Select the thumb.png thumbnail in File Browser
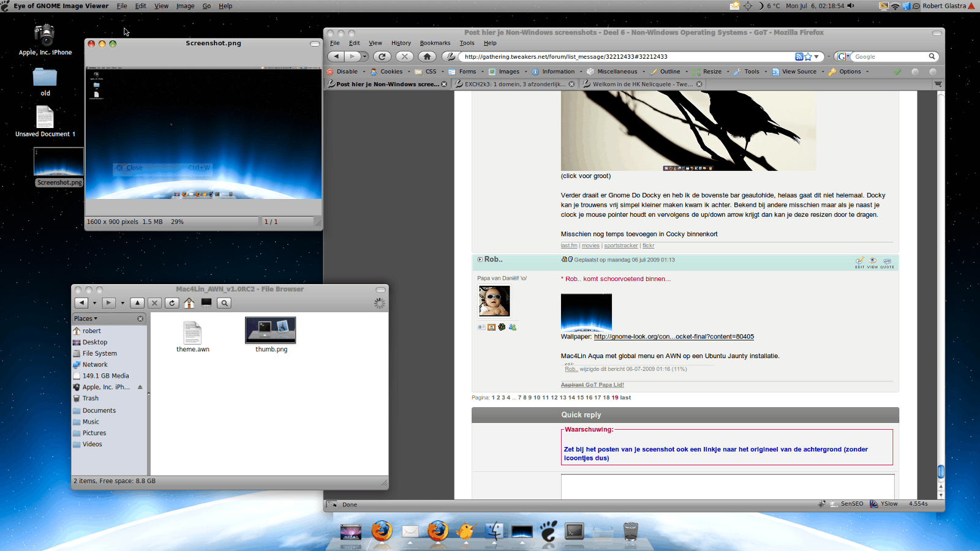Viewport: 980px width, 551px height. tap(271, 331)
